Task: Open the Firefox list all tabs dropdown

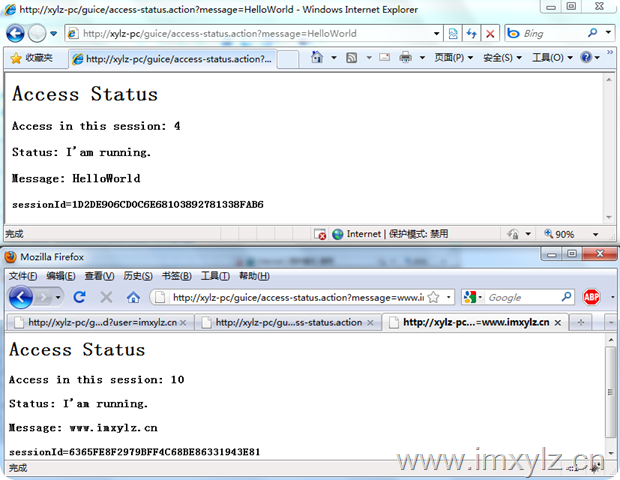Action: tap(611, 323)
